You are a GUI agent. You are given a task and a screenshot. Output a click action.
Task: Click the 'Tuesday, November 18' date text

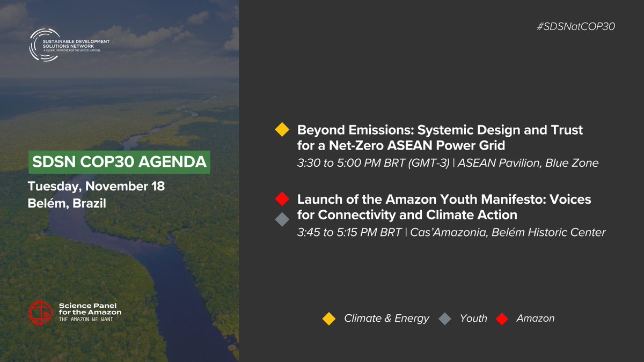tap(97, 187)
